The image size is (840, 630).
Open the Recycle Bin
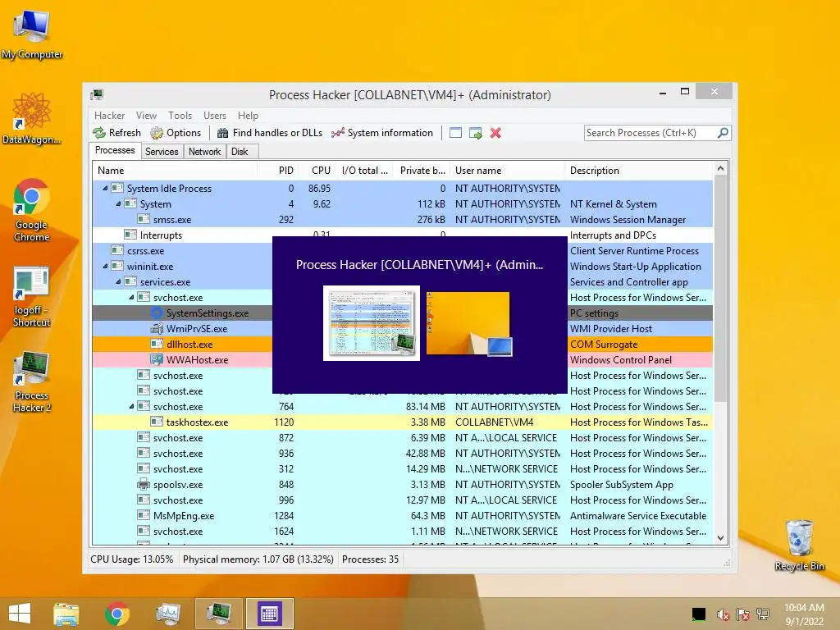pyautogui.click(x=799, y=545)
